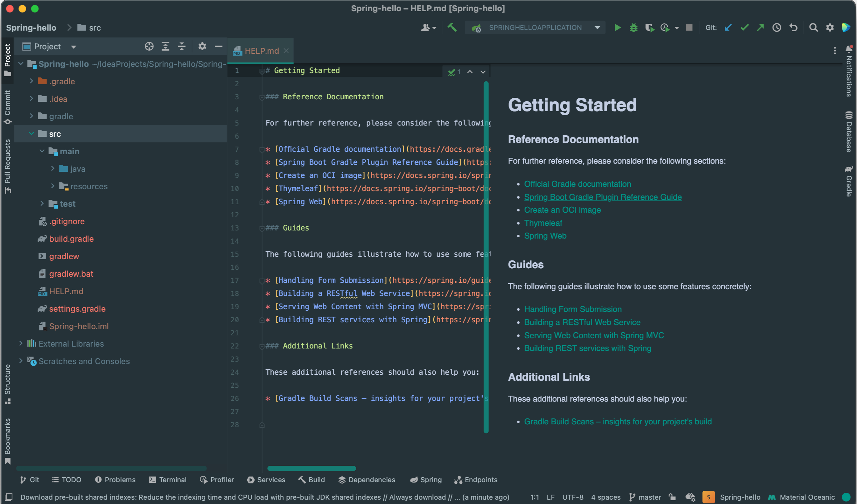The width and height of the screenshot is (857, 504).
Task: Expand the .gradle folder in project tree
Action: coord(31,81)
